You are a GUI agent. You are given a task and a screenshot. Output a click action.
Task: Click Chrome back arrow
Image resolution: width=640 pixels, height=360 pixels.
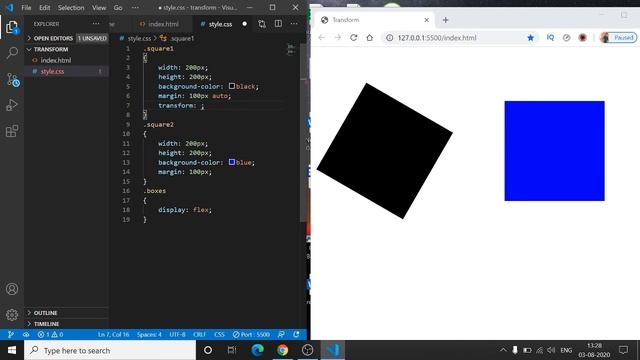pyautogui.click(x=322, y=38)
